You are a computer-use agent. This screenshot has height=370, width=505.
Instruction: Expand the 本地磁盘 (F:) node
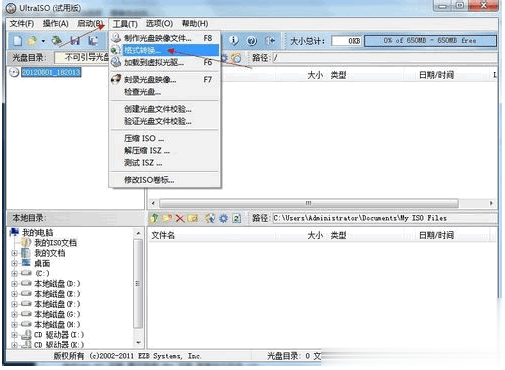pos(14,304)
